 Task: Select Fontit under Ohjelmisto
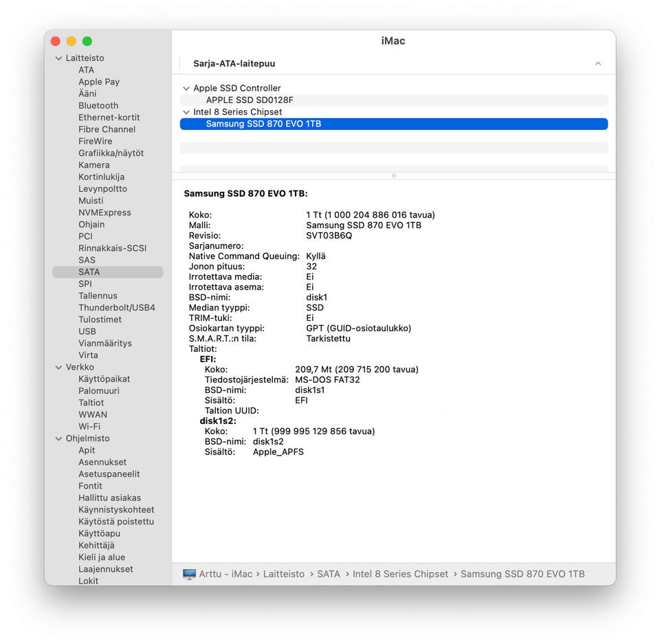[x=91, y=486]
